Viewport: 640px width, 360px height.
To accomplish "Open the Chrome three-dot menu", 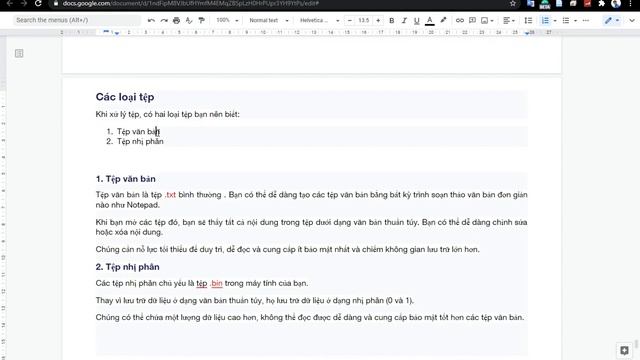I will (631, 4).
